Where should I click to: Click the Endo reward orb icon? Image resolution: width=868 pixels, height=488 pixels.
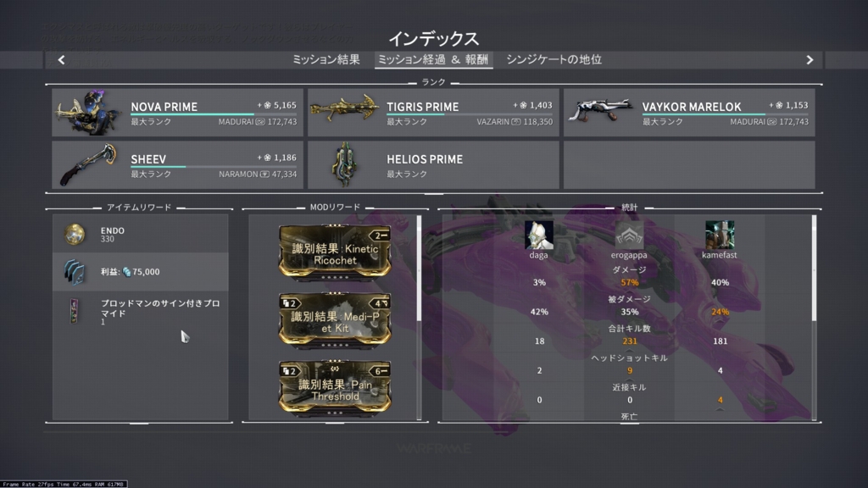[x=75, y=235]
